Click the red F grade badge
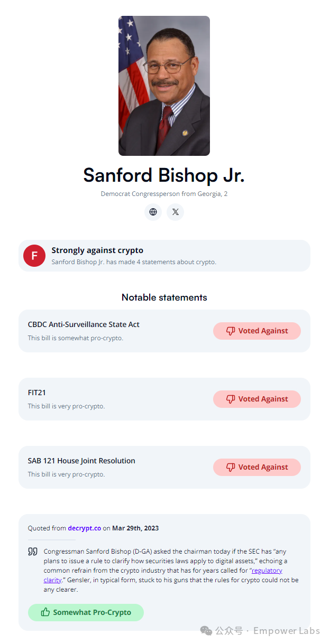330x644 pixels. pyautogui.click(x=34, y=256)
